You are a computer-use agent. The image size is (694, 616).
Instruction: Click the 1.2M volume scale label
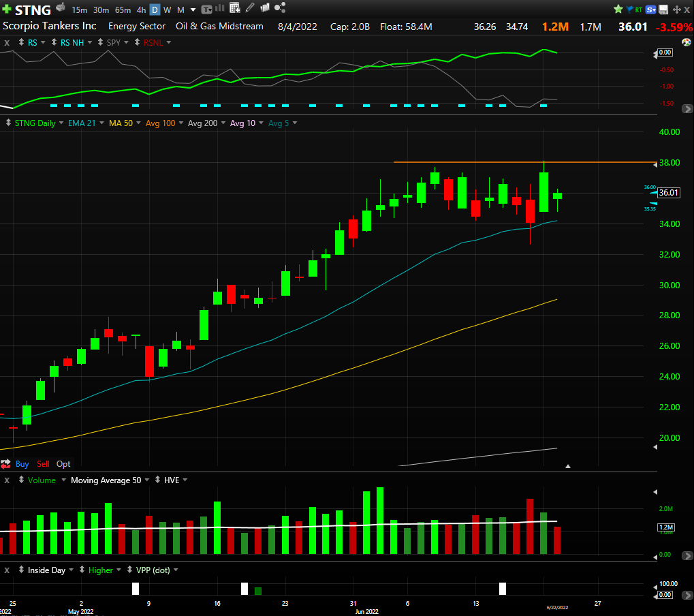tap(665, 527)
